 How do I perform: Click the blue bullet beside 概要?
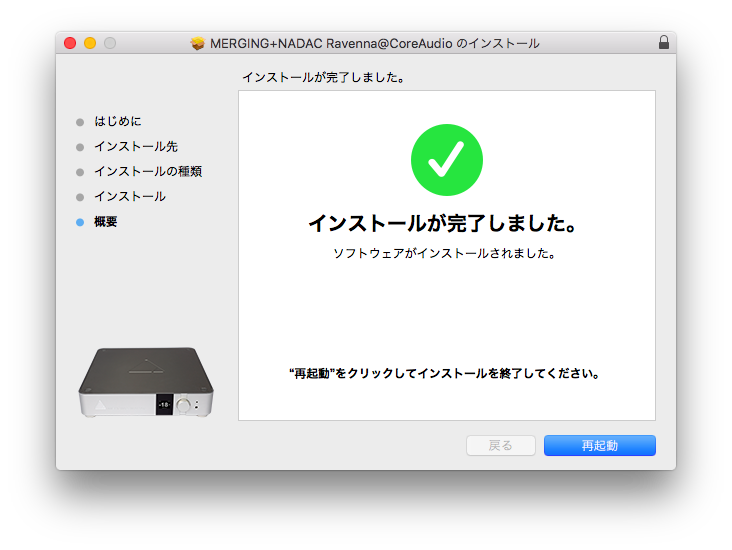click(80, 222)
